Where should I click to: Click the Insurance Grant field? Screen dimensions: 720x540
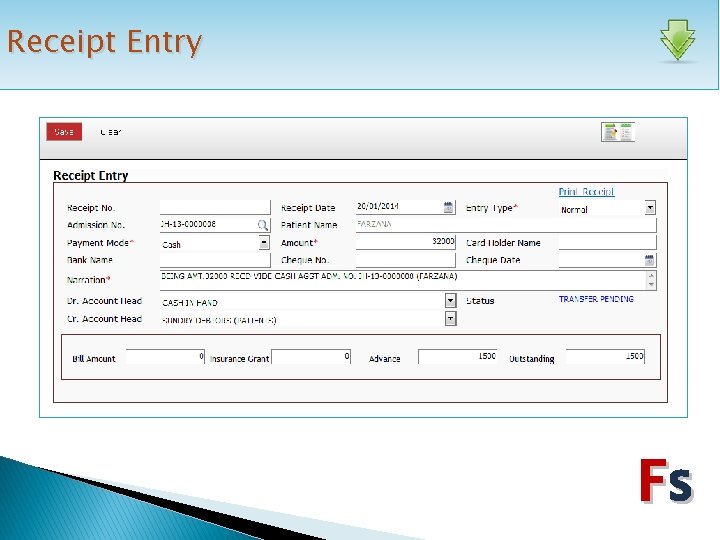click(x=311, y=357)
